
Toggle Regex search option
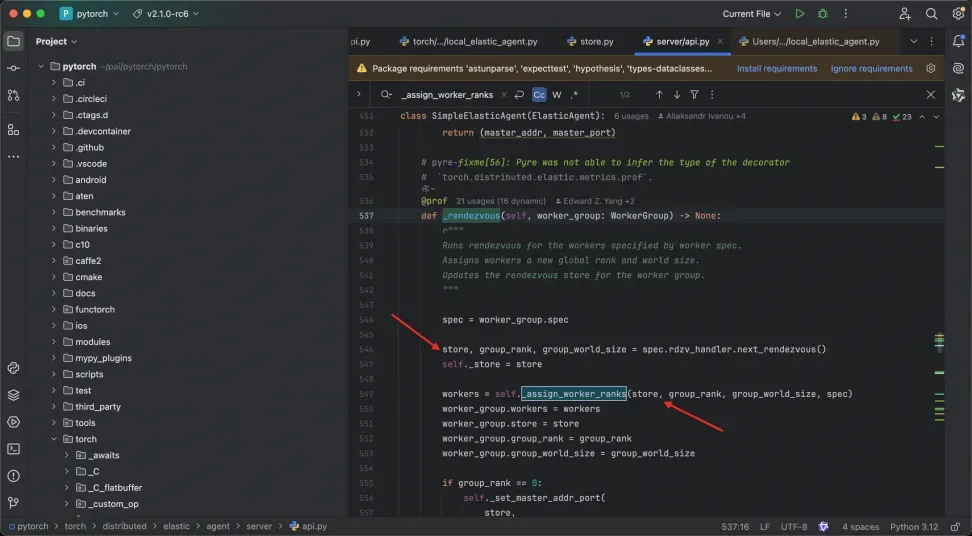(x=575, y=95)
